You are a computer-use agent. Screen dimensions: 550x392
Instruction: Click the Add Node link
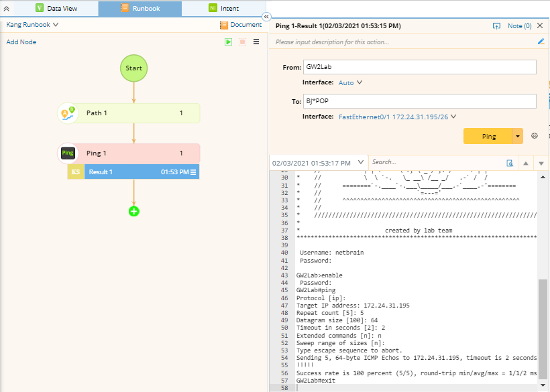[x=21, y=42]
